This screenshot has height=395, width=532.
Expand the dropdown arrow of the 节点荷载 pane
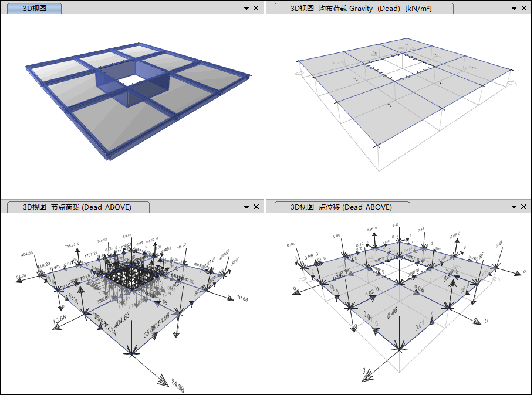pos(246,207)
